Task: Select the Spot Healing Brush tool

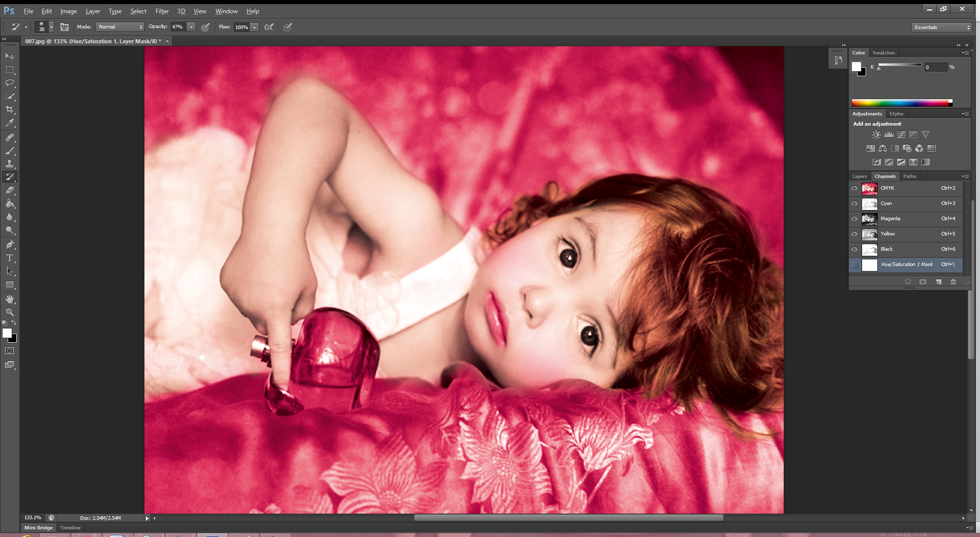Action: click(10, 137)
